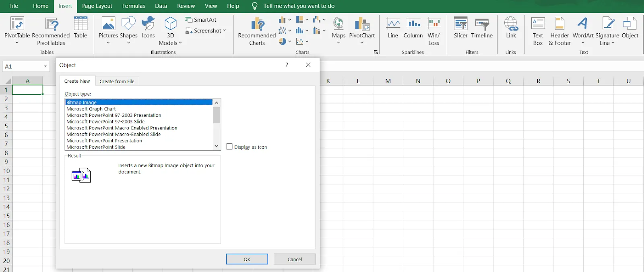Open the Page Layout tab

[x=97, y=6]
